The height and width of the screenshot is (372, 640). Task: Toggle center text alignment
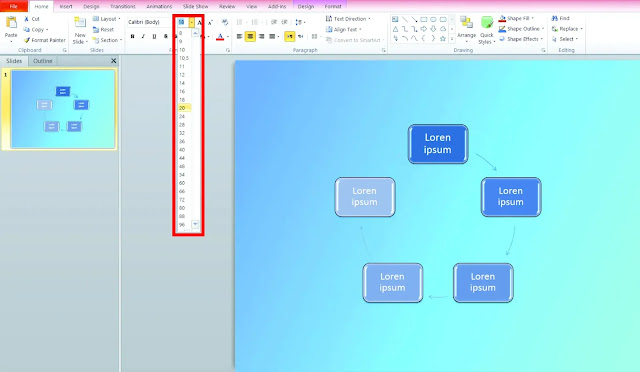(x=250, y=36)
